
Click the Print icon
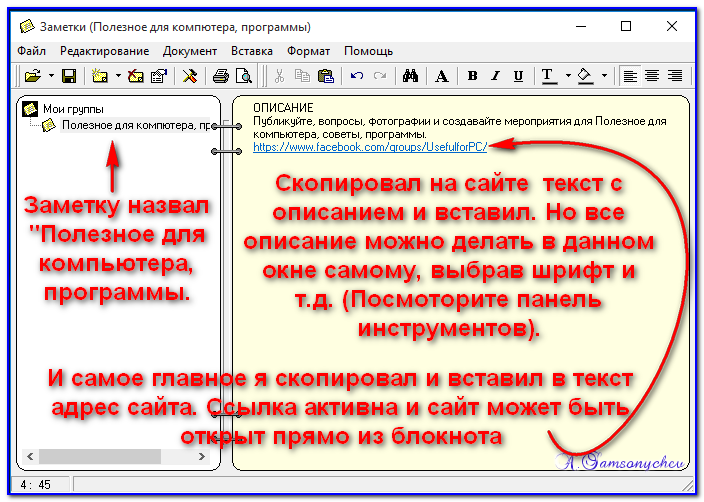(x=220, y=76)
